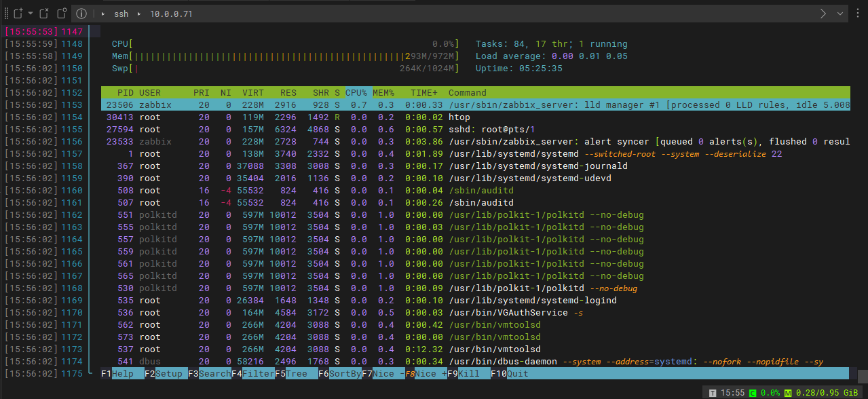Click F2 Setup in htop footer
The width and height of the screenshot is (868, 399).
(166, 374)
